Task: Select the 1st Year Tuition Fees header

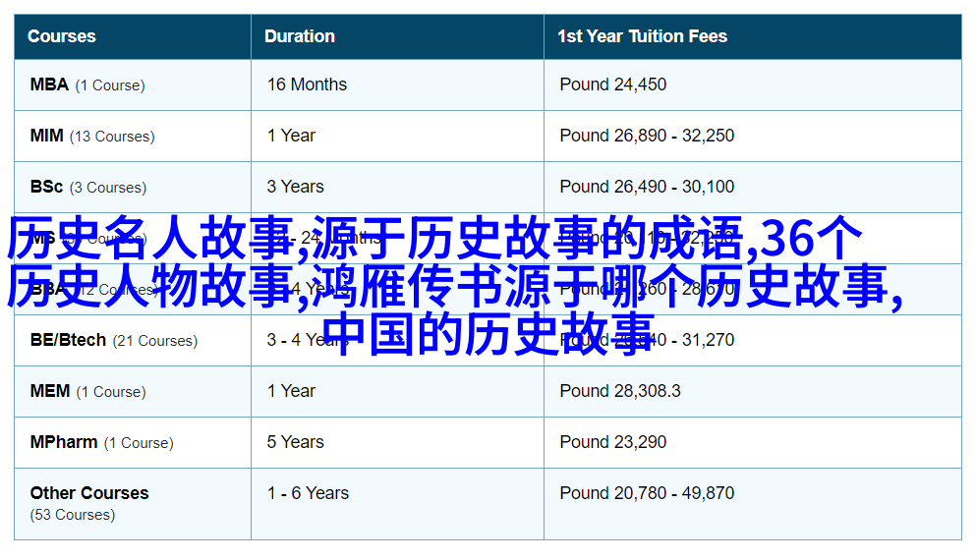Action: coord(642,36)
